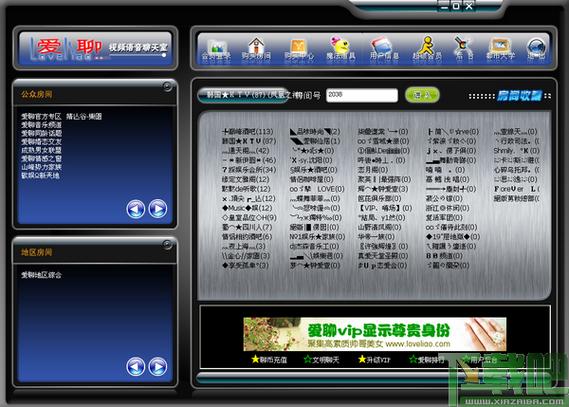
Task: Select 爱聊婚恋交友 in public rooms
Action: coord(41,141)
